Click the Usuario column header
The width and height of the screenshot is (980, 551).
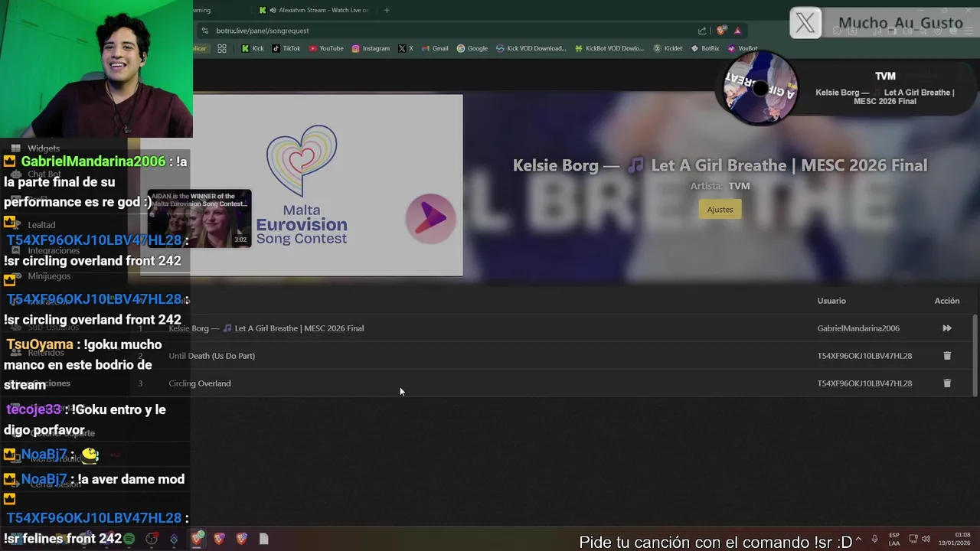point(831,301)
